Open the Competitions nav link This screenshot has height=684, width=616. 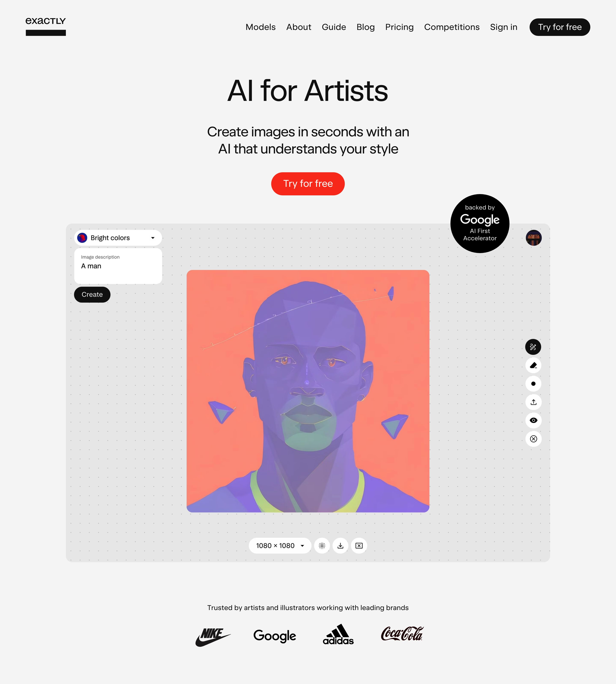tap(452, 27)
